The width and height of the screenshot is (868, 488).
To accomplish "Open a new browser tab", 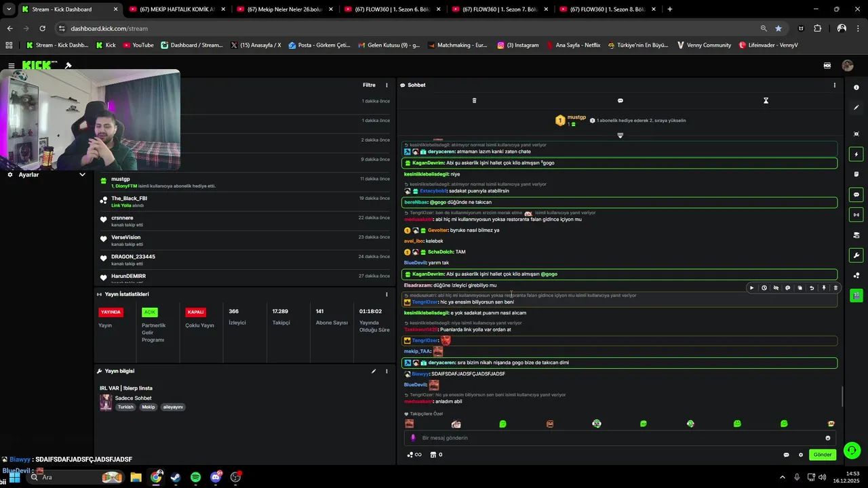I will click(670, 9).
